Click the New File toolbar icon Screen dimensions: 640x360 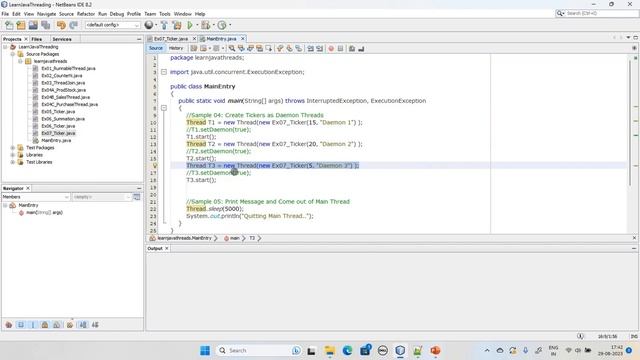click(9, 25)
